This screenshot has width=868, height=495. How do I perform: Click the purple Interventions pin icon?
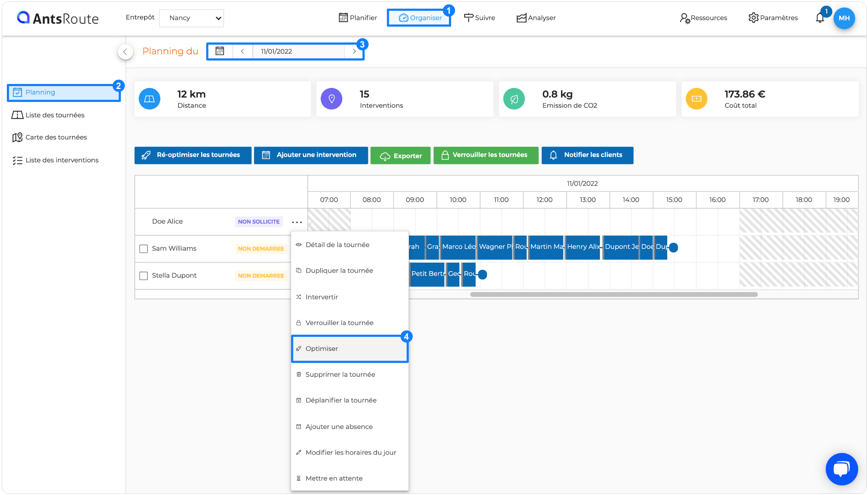331,99
